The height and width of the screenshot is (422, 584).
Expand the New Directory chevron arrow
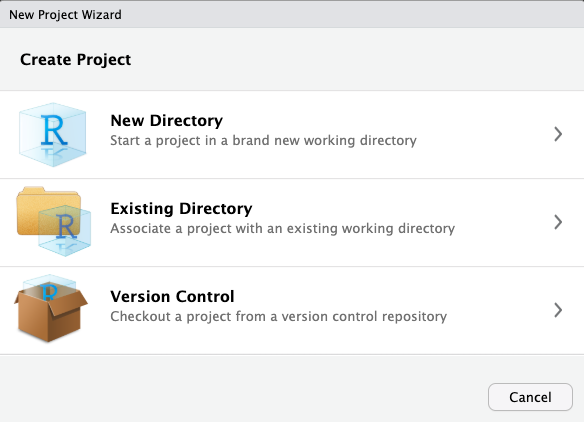558,134
